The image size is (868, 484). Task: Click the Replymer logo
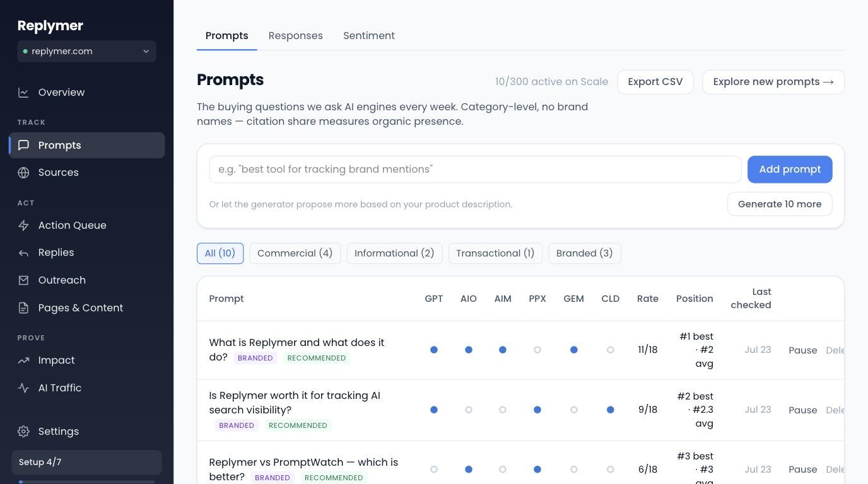[50, 26]
